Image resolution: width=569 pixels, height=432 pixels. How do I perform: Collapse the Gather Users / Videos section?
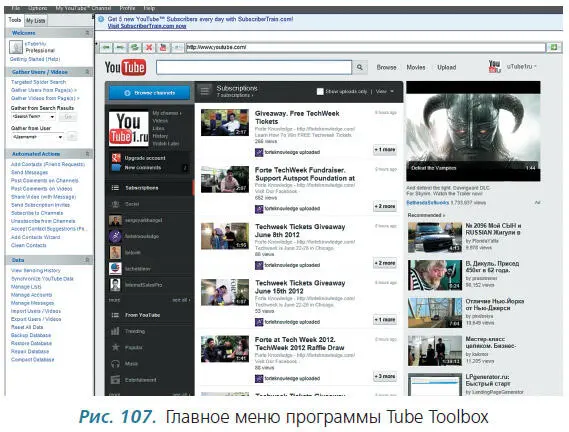pos(87,72)
